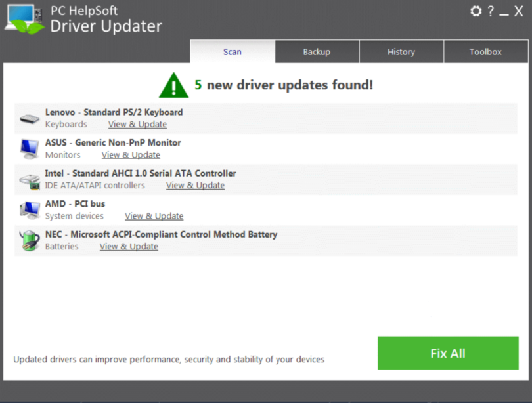This screenshot has width=532, height=403.
Task: Click the drive icon for Intel ATA Controller
Action: (x=28, y=179)
